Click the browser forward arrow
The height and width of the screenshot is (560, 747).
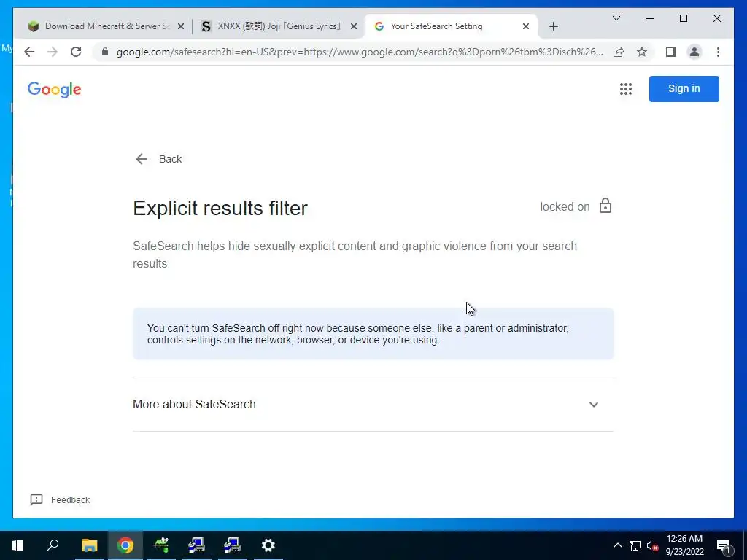coord(53,52)
